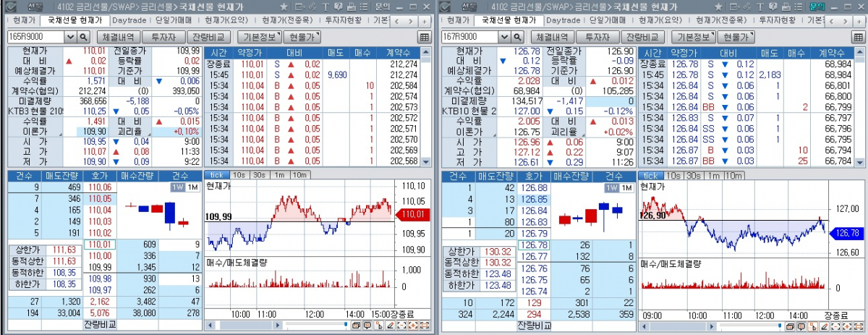Open 투자자현황 tab in left window
The width and height of the screenshot is (868, 335).
pos(343,21)
